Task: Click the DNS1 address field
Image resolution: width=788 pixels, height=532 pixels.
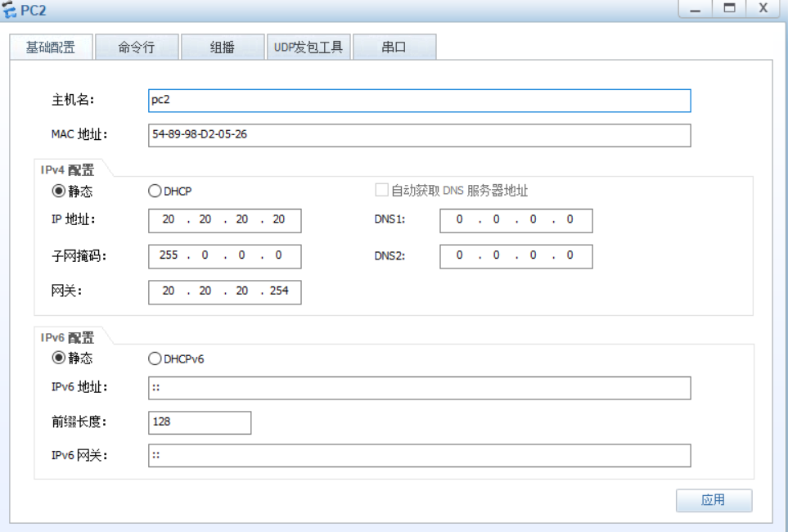Action: (x=516, y=221)
